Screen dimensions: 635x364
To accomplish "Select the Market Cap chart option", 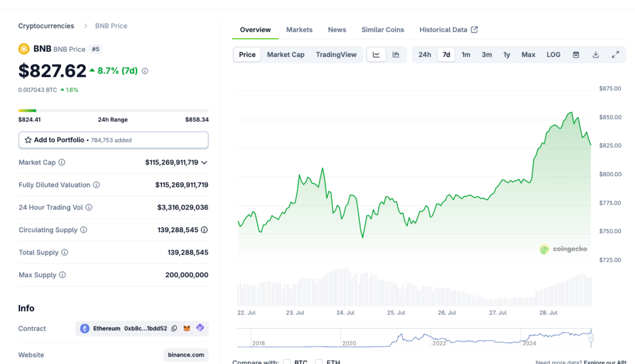I will click(286, 54).
